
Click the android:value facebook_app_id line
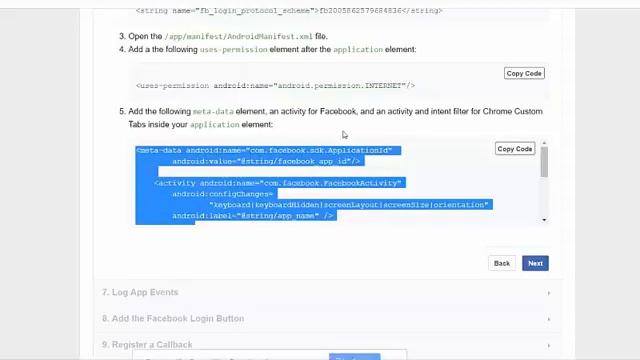click(x=266, y=162)
